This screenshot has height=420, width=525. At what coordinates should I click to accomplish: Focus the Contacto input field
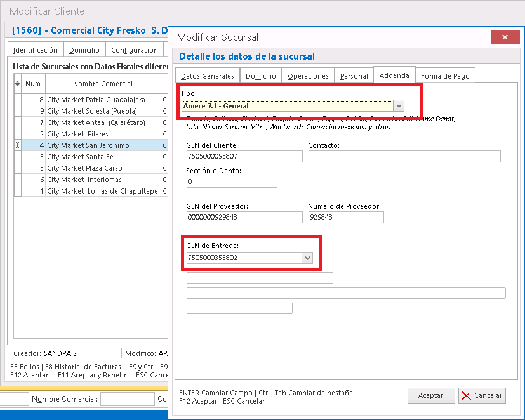pyautogui.click(x=404, y=156)
